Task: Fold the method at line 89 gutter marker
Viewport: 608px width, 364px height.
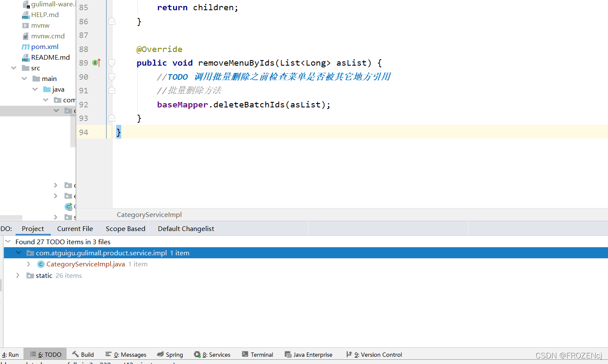Action: coord(112,63)
